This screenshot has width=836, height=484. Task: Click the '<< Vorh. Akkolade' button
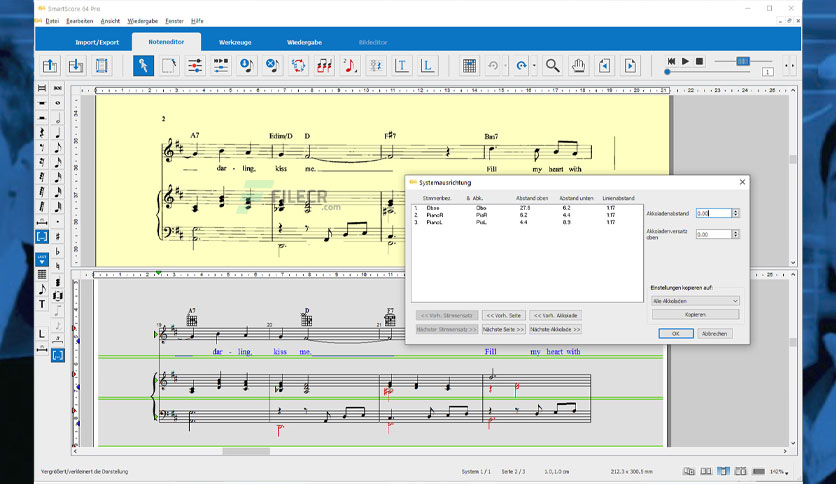point(555,316)
